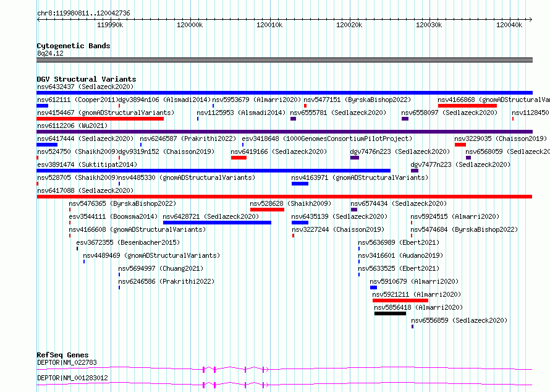Click the black nsv5856418 variant bar

tap(390, 313)
